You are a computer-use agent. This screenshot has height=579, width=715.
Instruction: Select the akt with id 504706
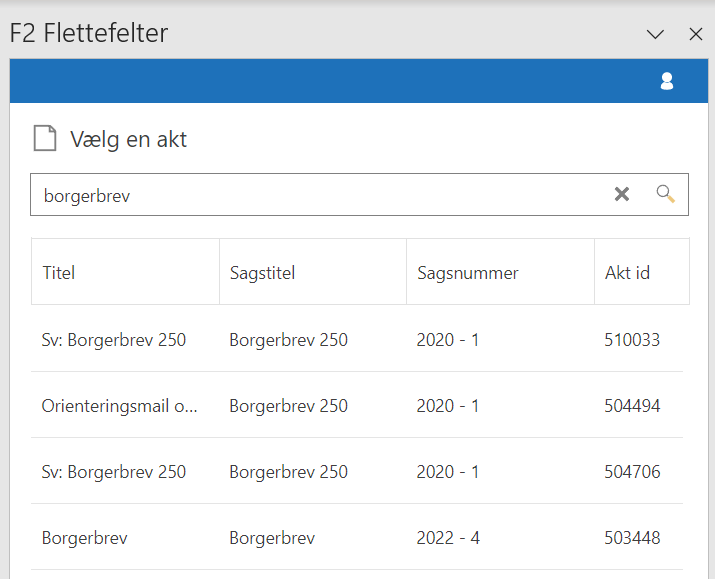coord(632,472)
